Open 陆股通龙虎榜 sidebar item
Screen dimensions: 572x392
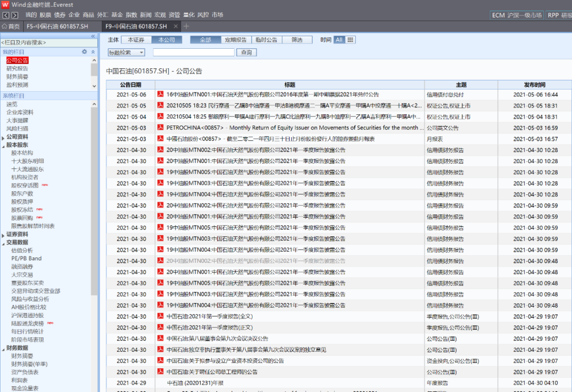(x=28, y=323)
